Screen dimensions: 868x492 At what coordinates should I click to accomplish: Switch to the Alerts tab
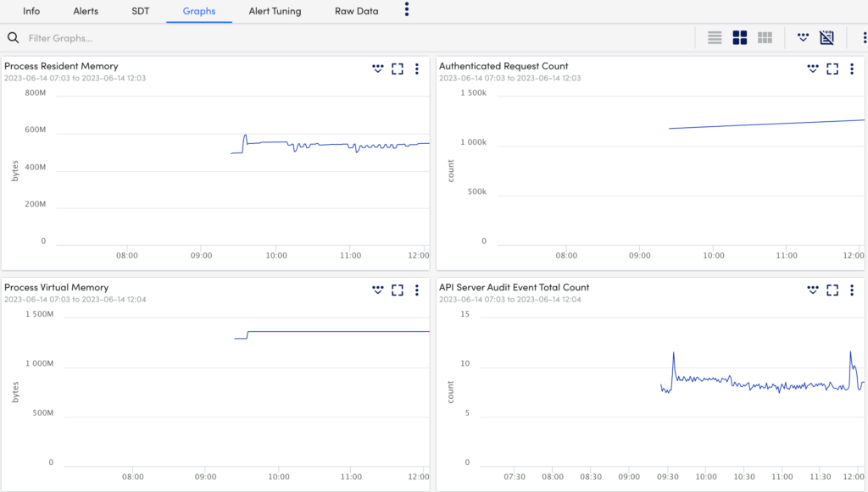point(85,11)
